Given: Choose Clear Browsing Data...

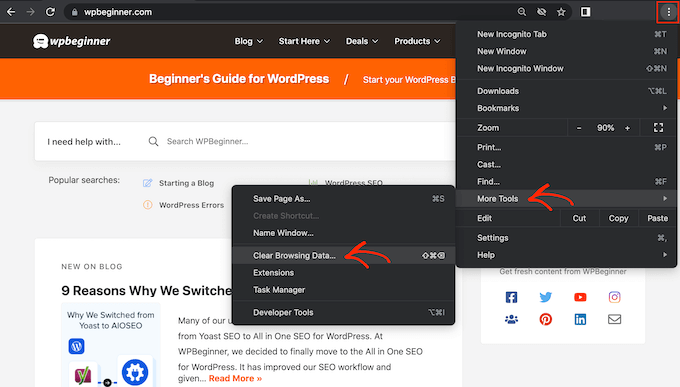Looking at the screenshot, I should [x=343, y=256].
